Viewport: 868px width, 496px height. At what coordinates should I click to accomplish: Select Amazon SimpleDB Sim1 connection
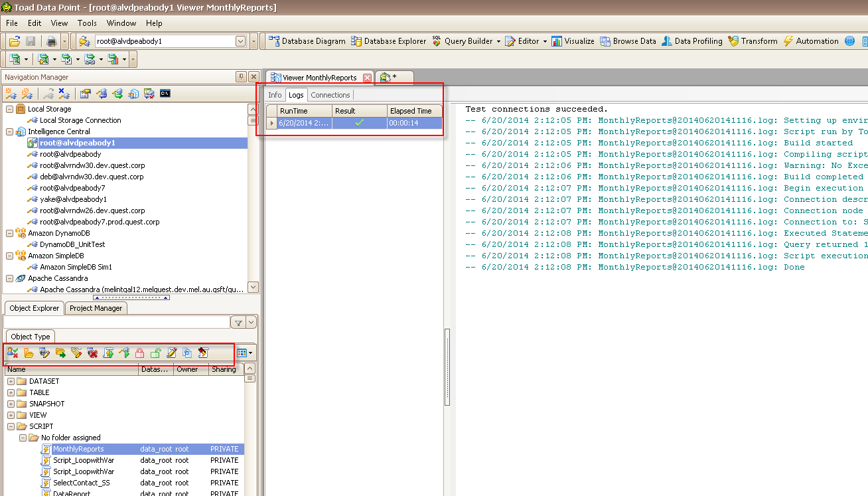[x=76, y=267]
